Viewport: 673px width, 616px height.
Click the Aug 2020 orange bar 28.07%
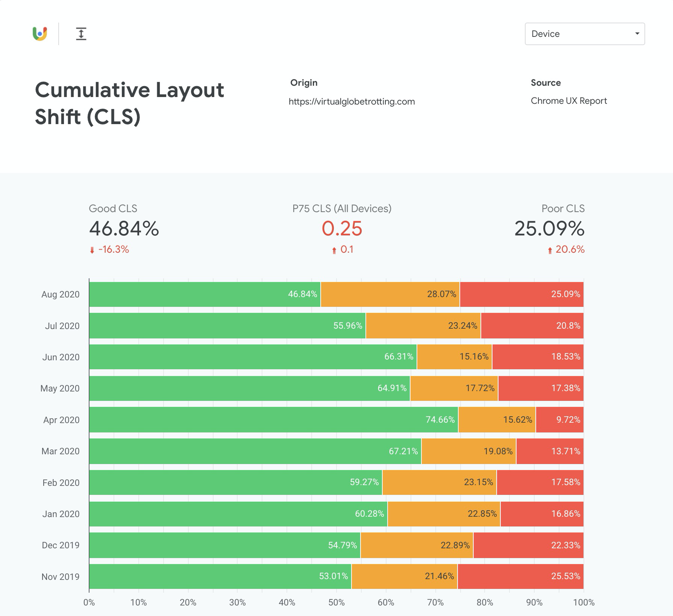(x=390, y=294)
